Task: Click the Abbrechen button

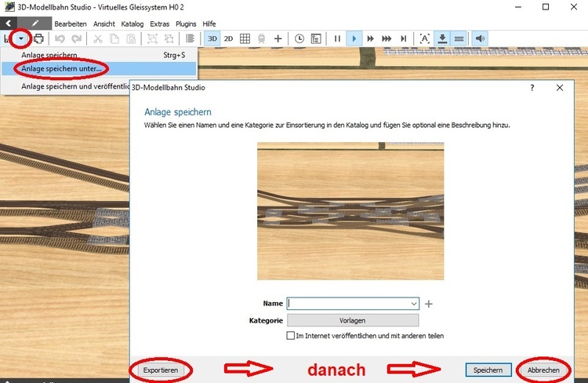Action: coord(543,370)
